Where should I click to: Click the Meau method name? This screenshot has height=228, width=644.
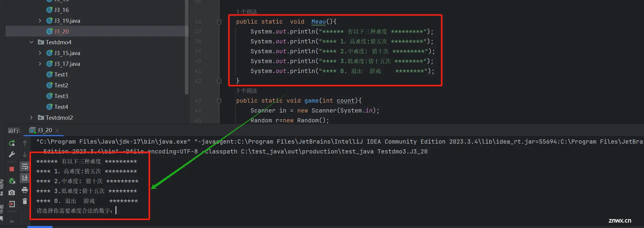click(x=318, y=22)
